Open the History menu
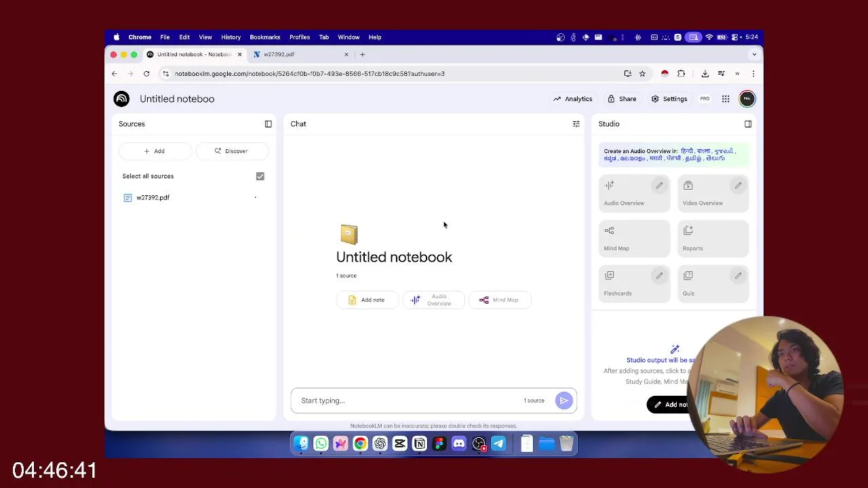Viewport: 868px width, 488px height. point(231,37)
